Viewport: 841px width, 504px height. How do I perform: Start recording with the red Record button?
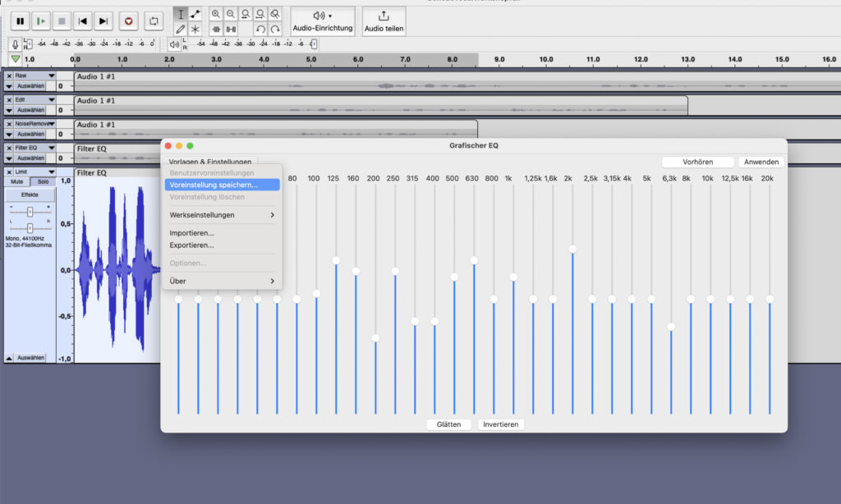[128, 21]
